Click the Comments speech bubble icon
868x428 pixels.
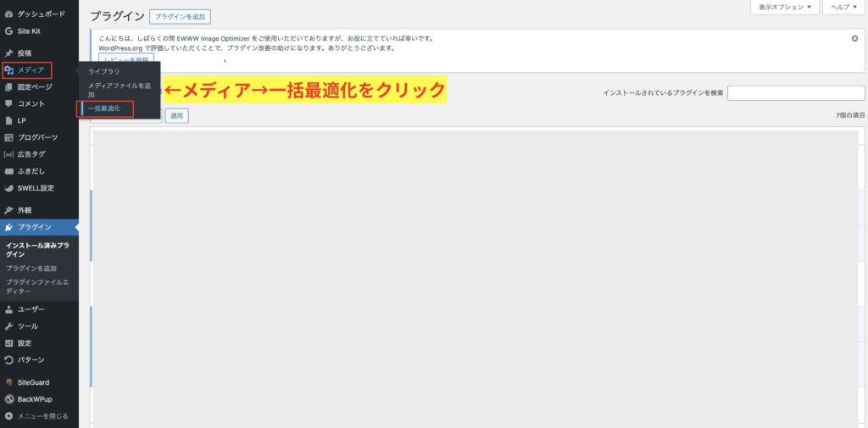click(8, 103)
